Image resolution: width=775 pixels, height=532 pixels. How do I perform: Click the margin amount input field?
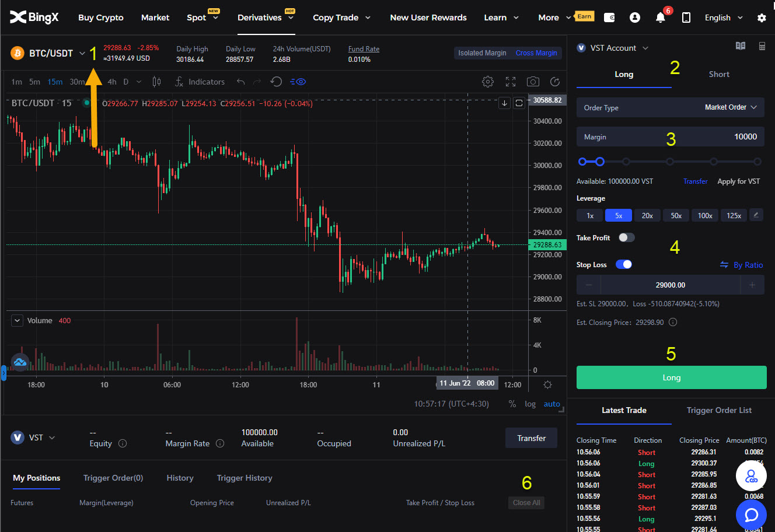671,137
